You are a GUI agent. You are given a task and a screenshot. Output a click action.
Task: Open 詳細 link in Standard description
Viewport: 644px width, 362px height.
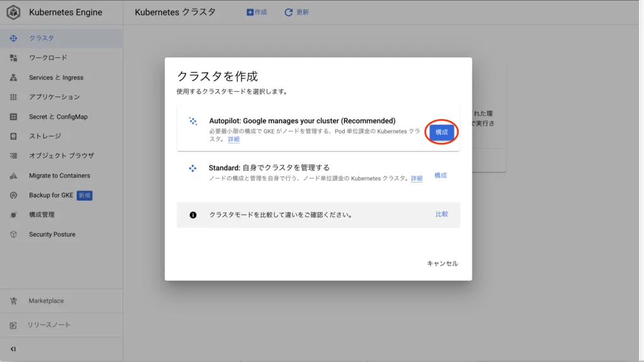pos(416,179)
